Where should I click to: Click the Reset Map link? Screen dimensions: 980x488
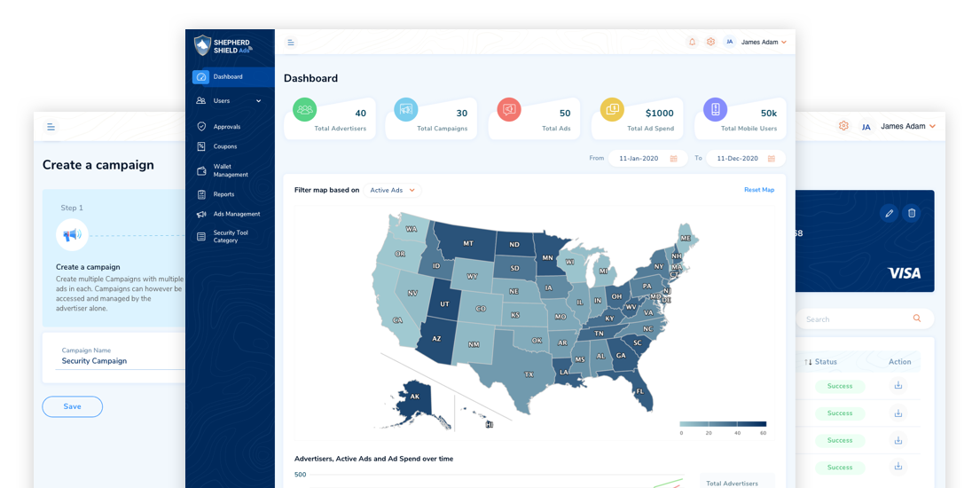point(758,190)
